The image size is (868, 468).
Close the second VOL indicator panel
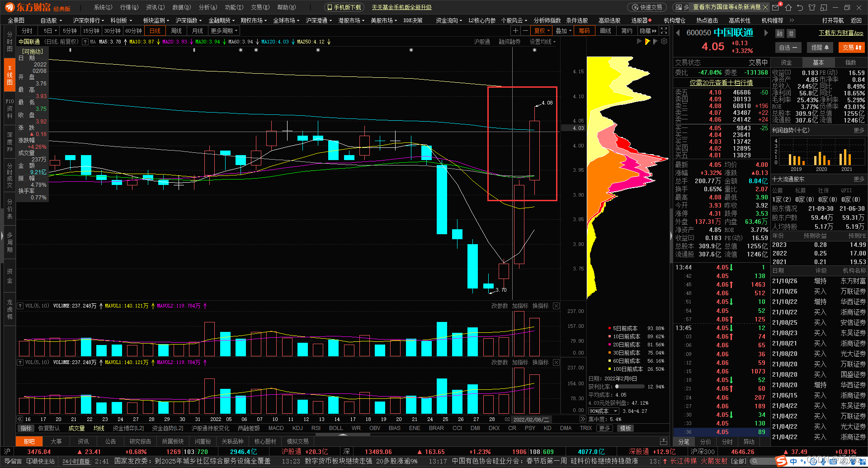pos(556,363)
